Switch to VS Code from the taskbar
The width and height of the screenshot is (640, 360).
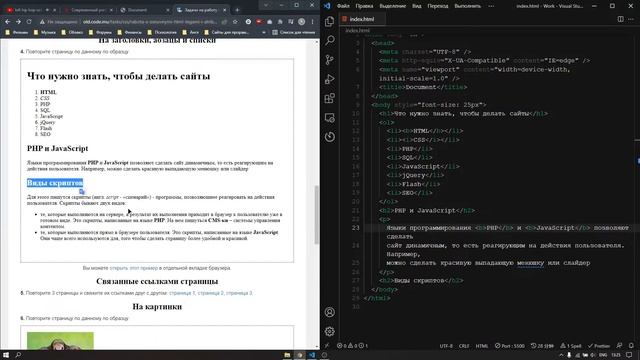point(312,355)
